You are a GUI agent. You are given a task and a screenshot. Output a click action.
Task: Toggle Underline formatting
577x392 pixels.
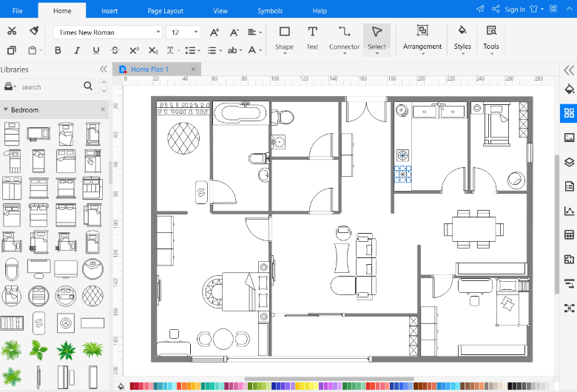[96, 50]
